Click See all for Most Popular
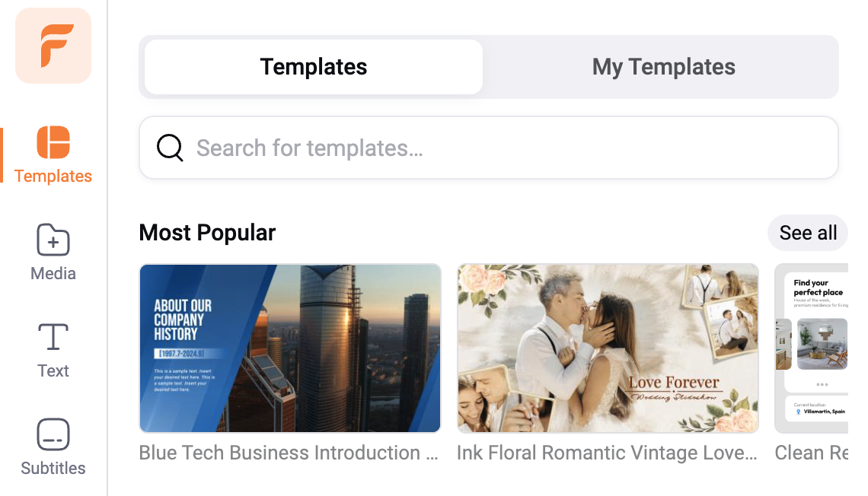 [808, 233]
